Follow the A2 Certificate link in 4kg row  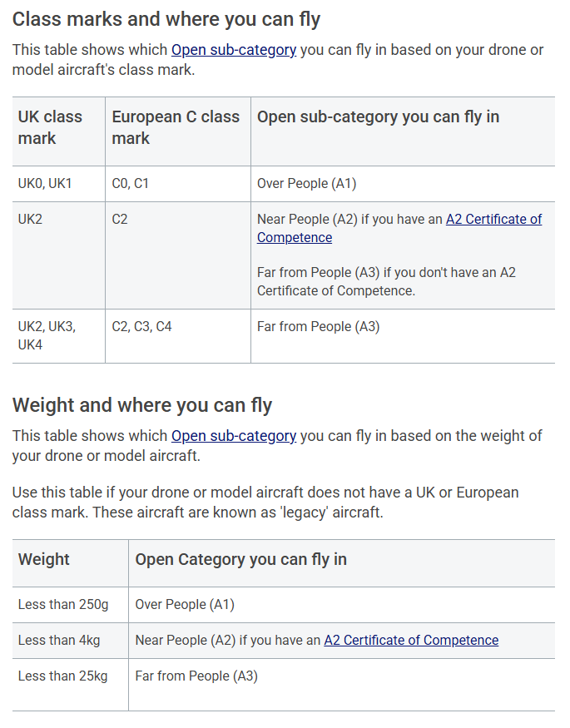(x=411, y=641)
